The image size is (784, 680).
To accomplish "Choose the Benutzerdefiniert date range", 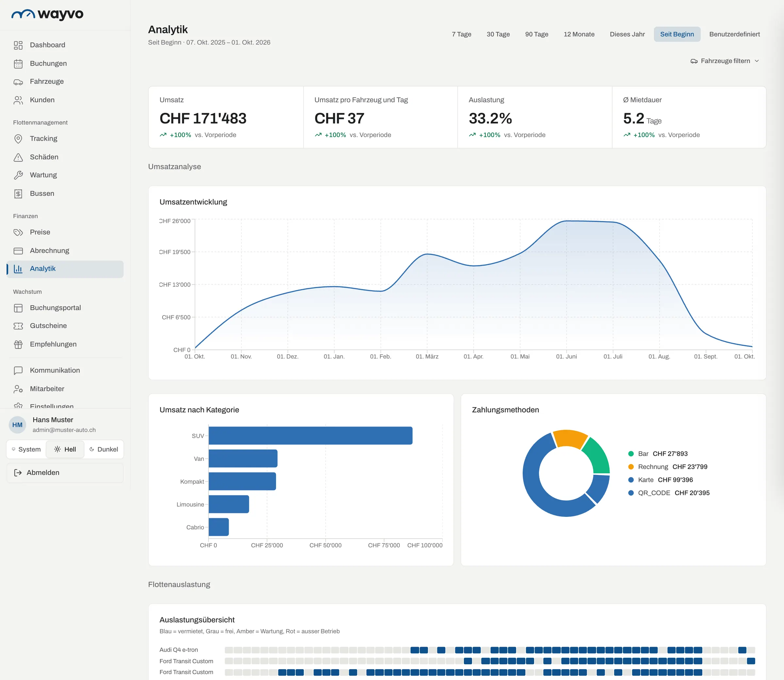I will 734,34.
